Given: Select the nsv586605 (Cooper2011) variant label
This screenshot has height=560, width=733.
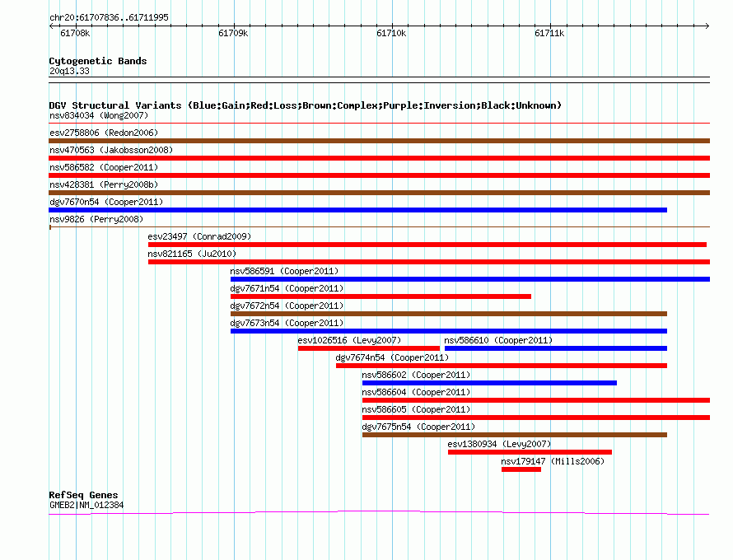Looking at the screenshot, I should click(416, 409).
